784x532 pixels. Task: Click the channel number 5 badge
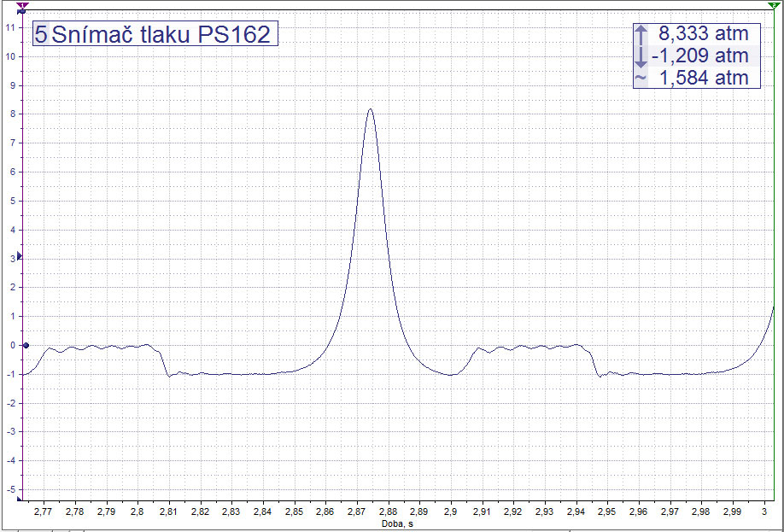pos(41,34)
